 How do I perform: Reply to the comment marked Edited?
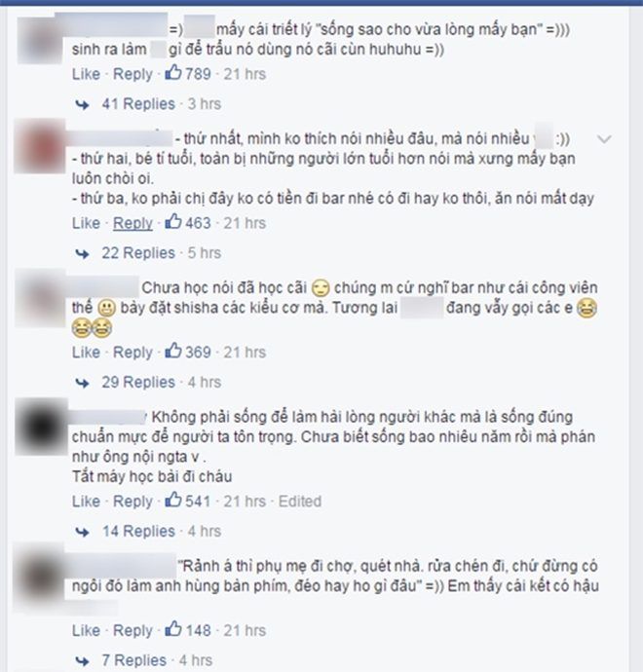pyautogui.click(x=132, y=502)
